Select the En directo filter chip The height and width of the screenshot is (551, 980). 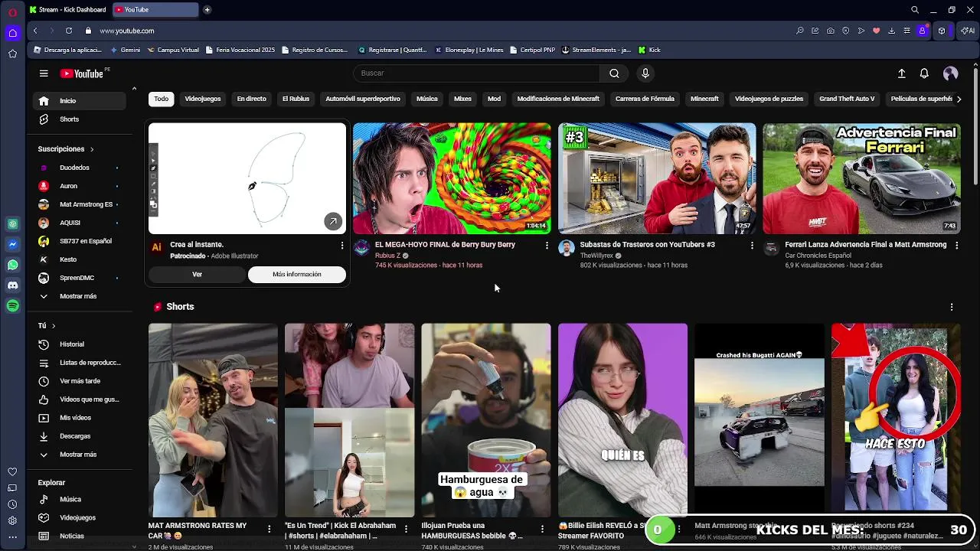pos(252,99)
